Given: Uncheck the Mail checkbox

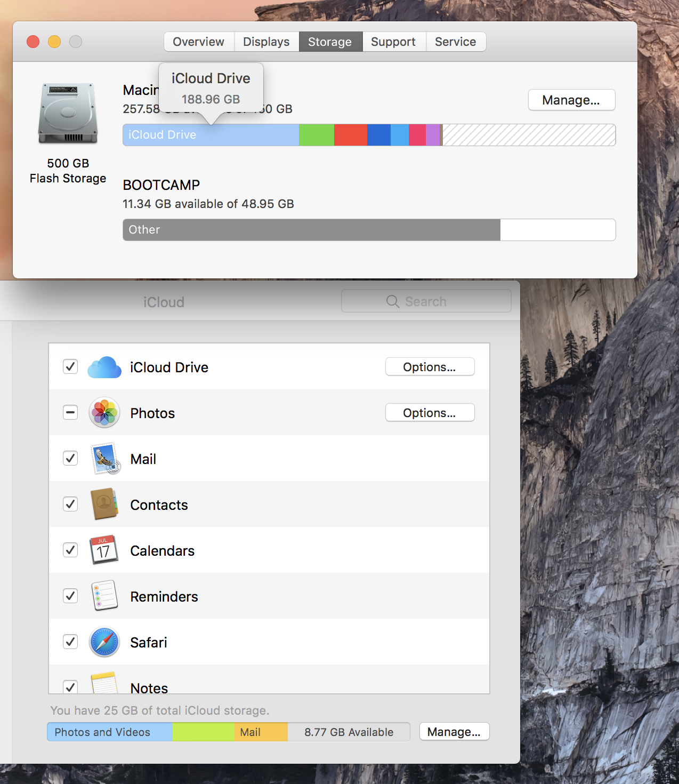Looking at the screenshot, I should tap(70, 458).
